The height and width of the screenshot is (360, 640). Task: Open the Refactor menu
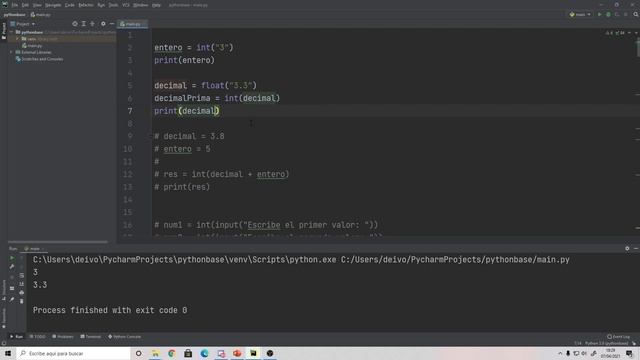(86, 5)
